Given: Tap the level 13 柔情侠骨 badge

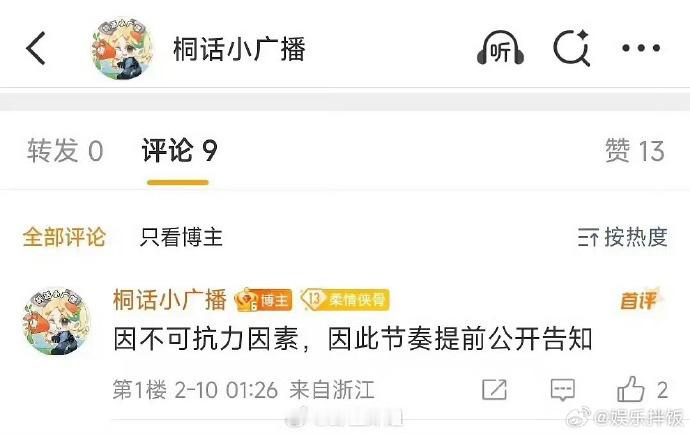Looking at the screenshot, I should [345, 300].
